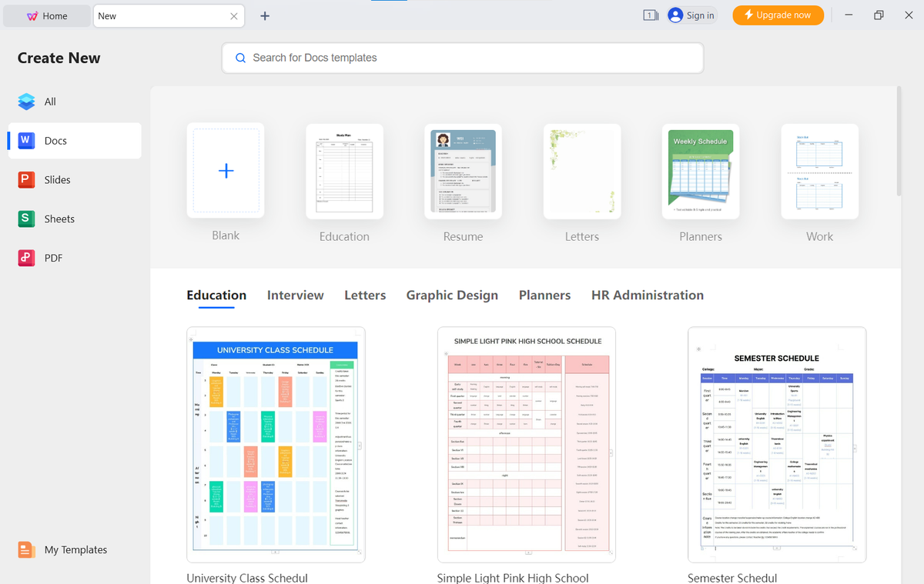Open a new tab with the plus button

pos(264,15)
